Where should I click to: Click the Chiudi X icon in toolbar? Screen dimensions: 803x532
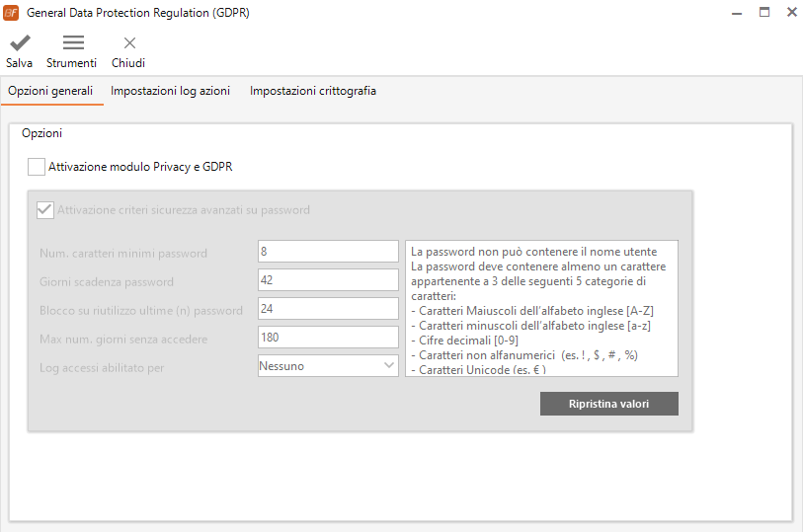point(129,43)
